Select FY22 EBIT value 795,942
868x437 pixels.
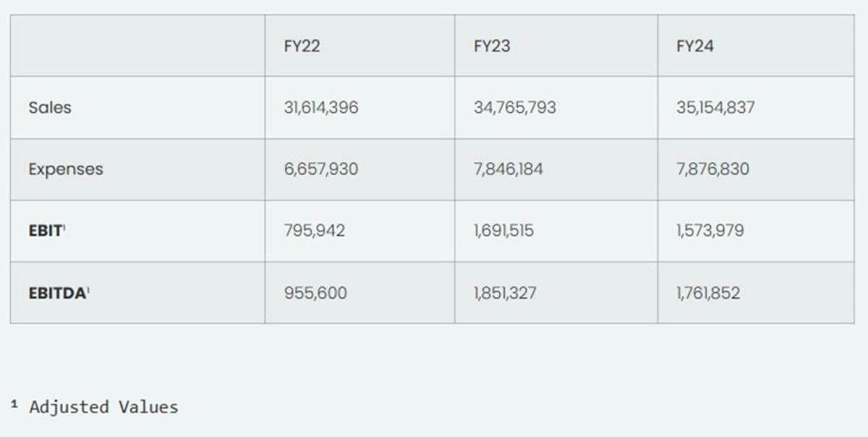pos(315,231)
